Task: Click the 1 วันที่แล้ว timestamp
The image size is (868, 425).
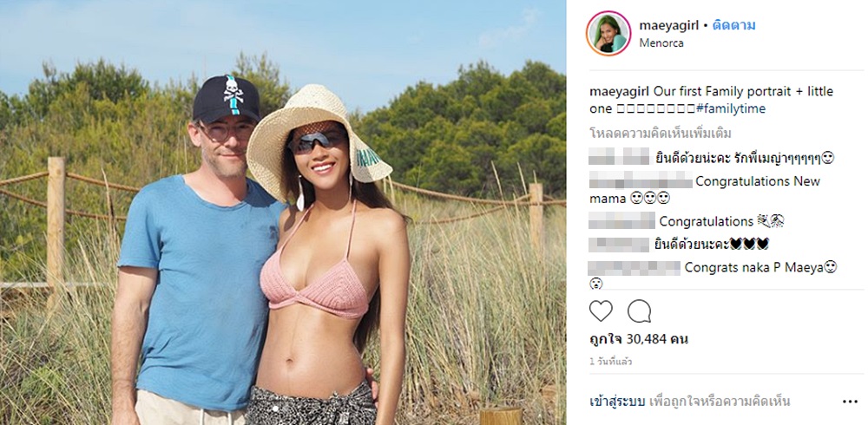Action: [x=610, y=362]
